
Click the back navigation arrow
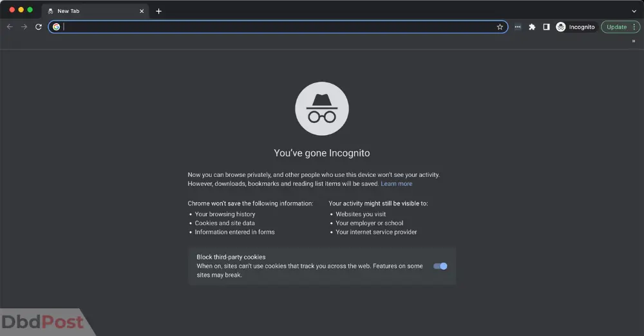point(10,26)
